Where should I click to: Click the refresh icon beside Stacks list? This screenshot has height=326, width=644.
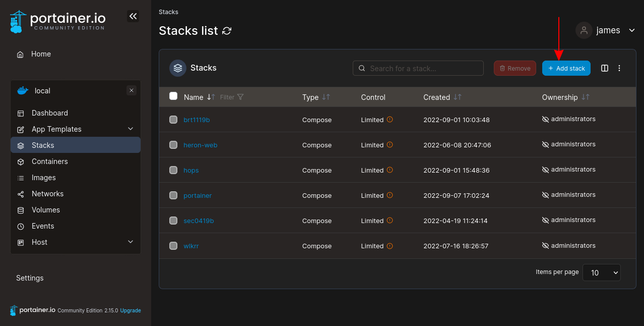click(227, 31)
